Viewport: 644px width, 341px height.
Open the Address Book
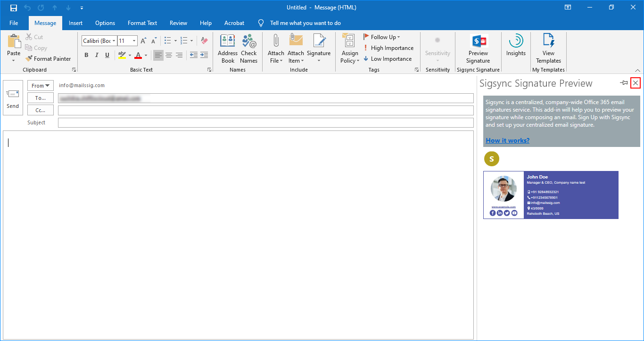coord(228,49)
